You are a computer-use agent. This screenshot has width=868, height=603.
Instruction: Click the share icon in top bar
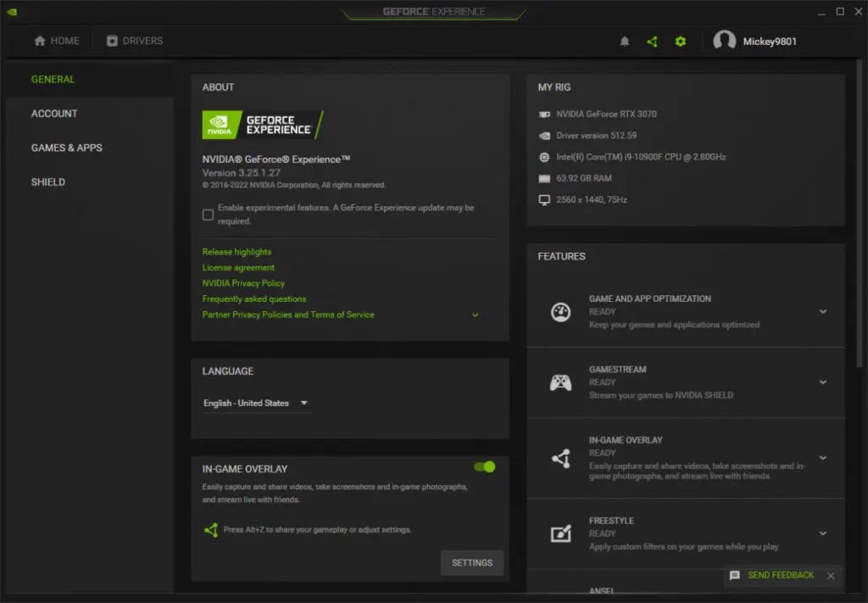click(652, 42)
